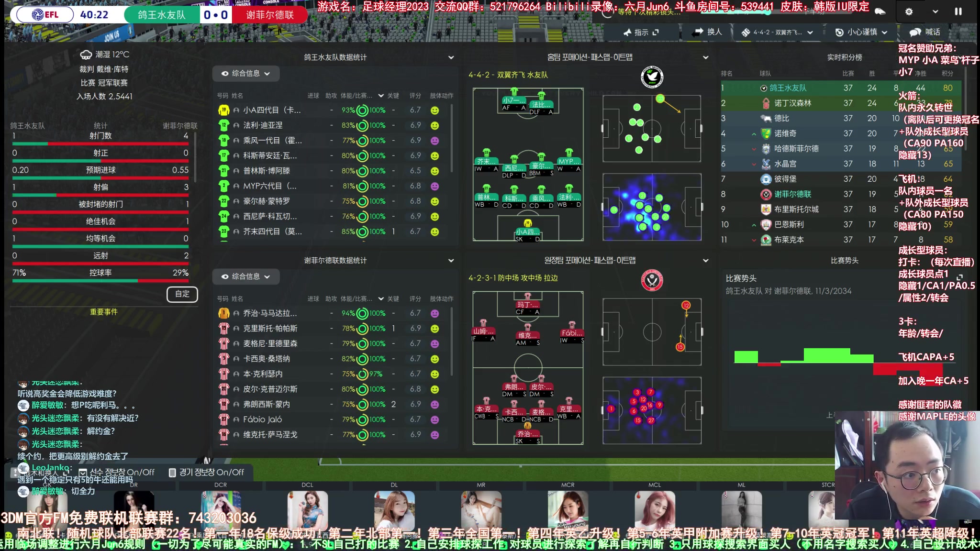Viewport: 980px width, 551px height.
Task: Select goalkeeper 小A四 on home formation pitch
Action: click(528, 230)
